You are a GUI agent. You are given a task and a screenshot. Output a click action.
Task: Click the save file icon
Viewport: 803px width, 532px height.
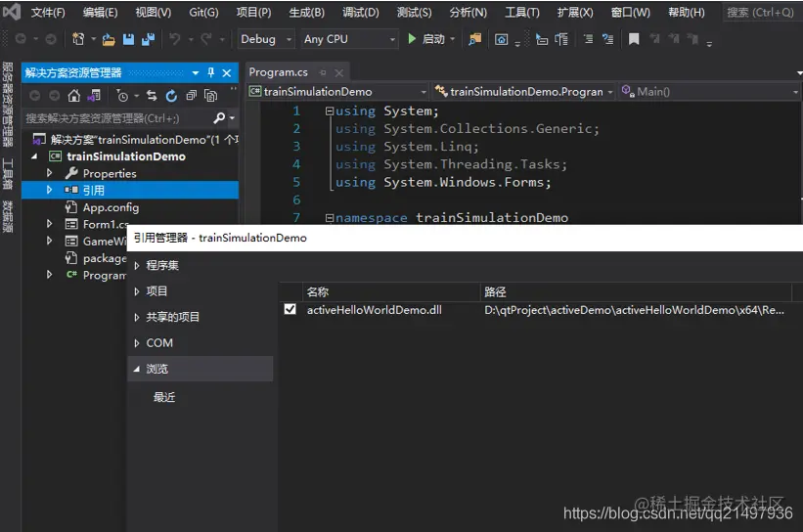tap(128, 39)
